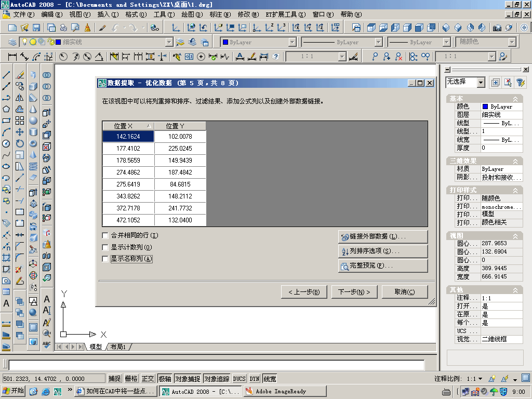Open the 文件 menu
Viewport: 532px width, 399px height.
coord(23,15)
